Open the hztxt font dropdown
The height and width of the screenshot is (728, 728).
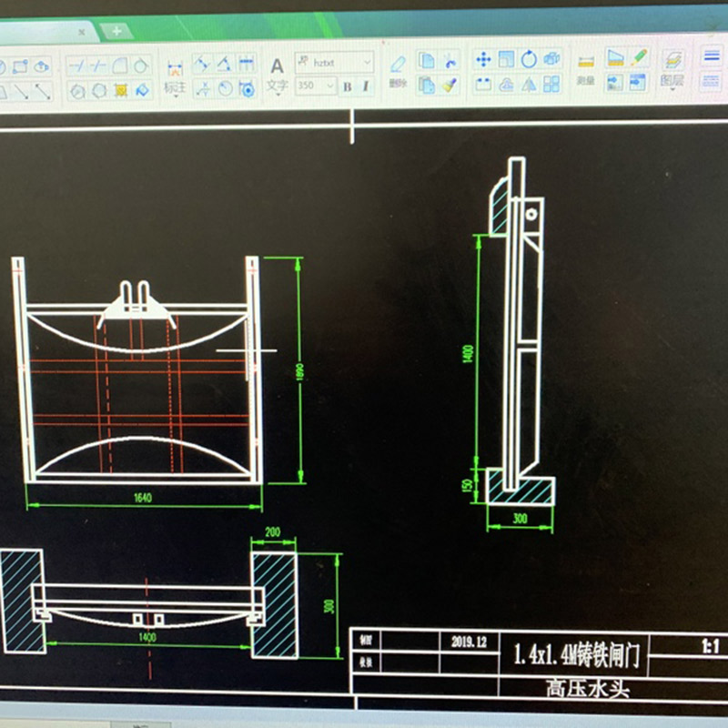pyautogui.click(x=367, y=62)
